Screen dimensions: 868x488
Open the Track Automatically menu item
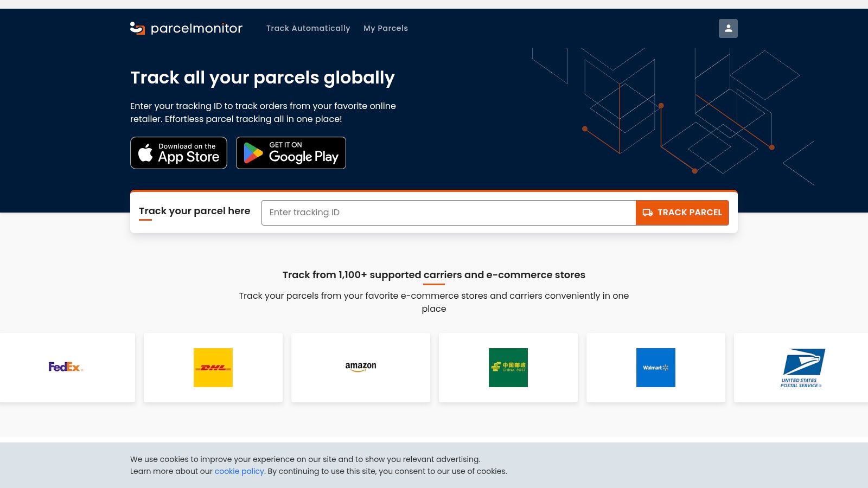(x=308, y=28)
